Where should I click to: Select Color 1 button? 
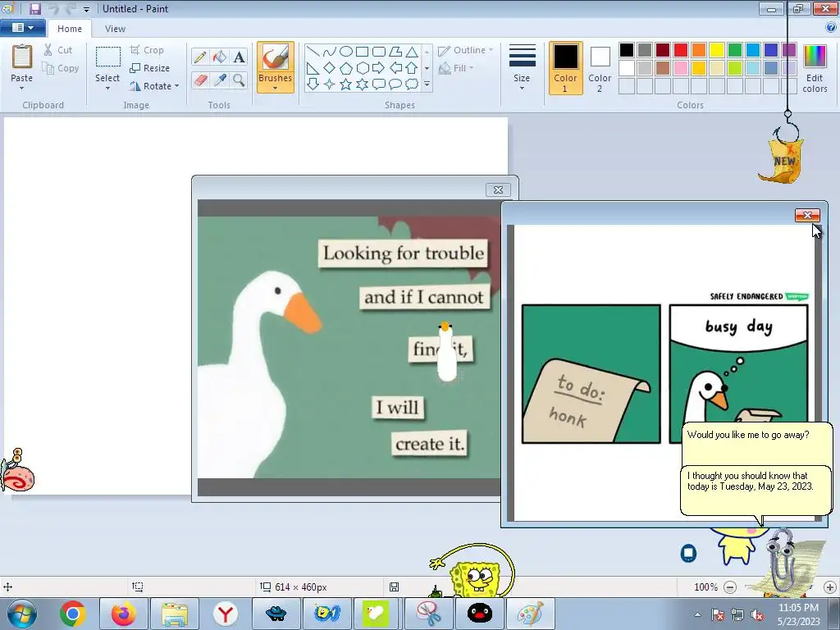565,68
